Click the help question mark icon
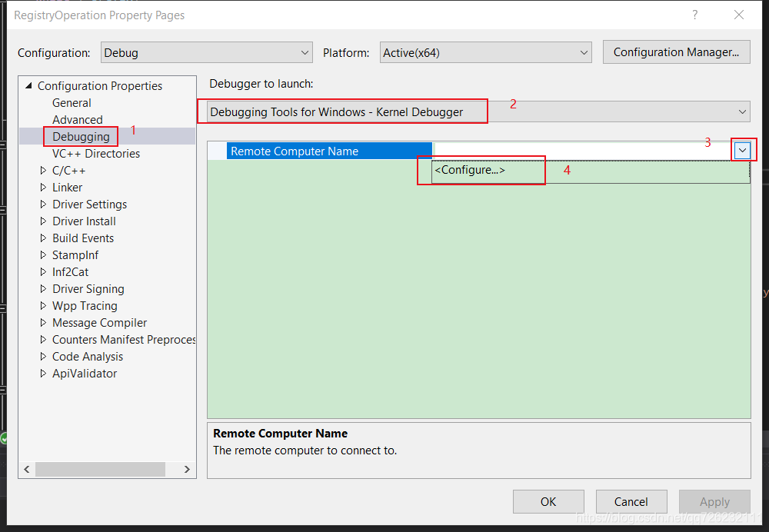This screenshot has height=532, width=769. point(695,15)
